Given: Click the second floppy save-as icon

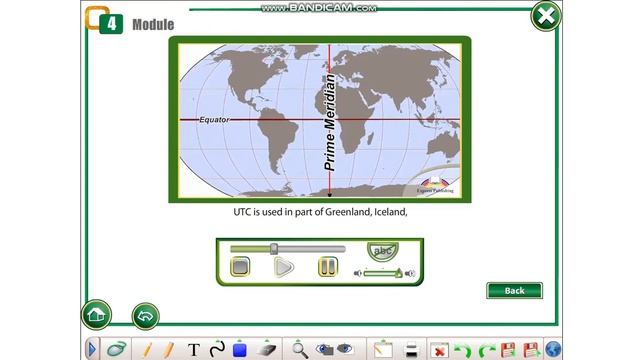Looking at the screenshot, I should pos(531,350).
